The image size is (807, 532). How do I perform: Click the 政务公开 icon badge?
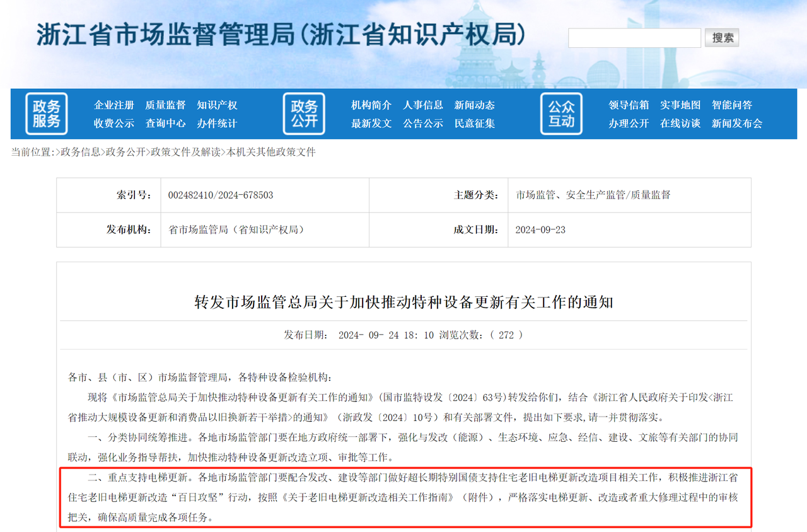(304, 113)
